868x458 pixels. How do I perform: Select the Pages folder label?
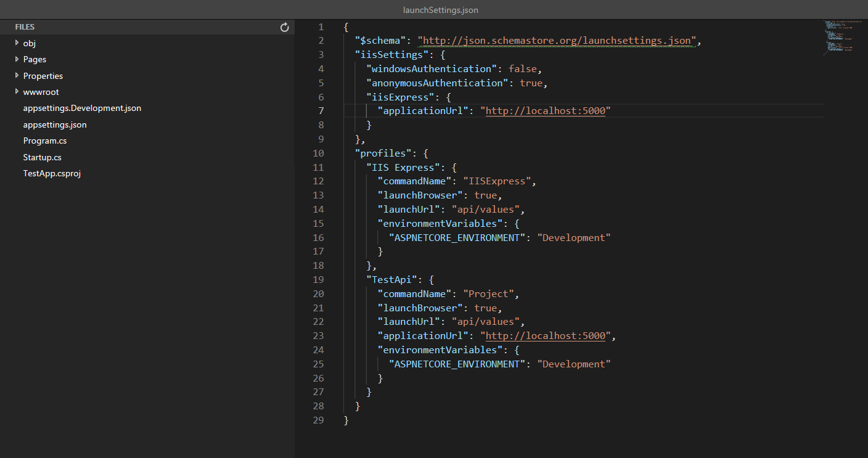pyautogui.click(x=35, y=59)
